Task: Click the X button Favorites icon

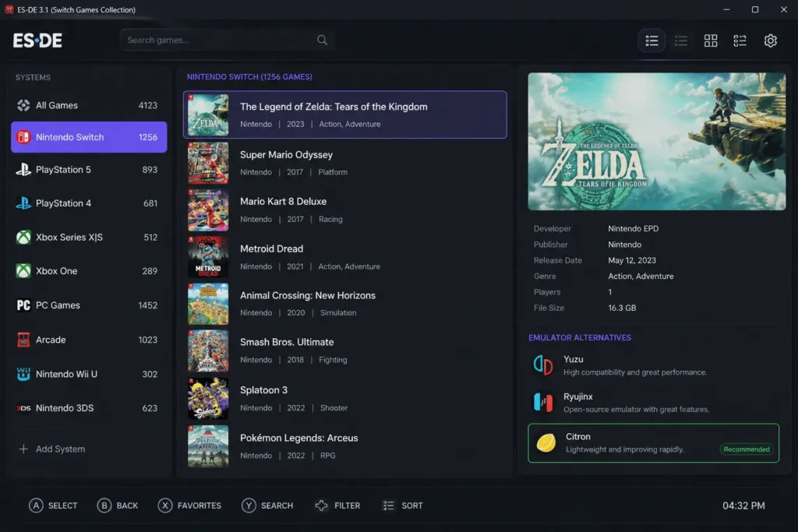Action: (165, 505)
